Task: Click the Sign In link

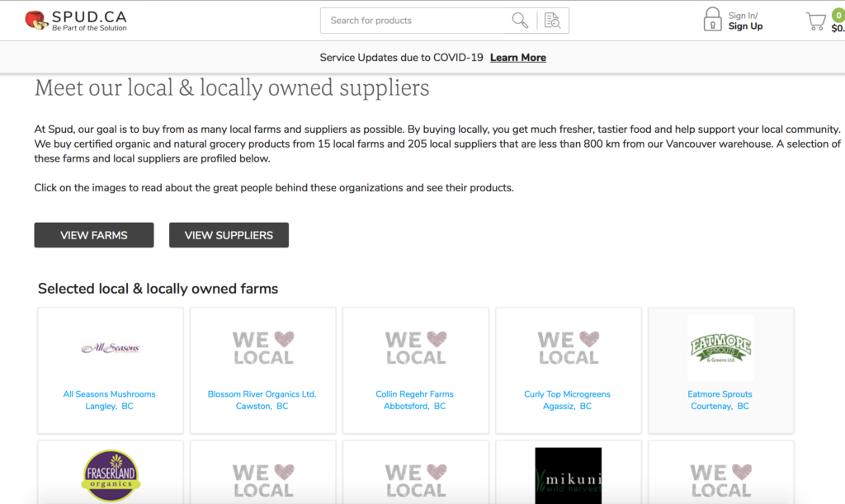Action: tap(743, 15)
